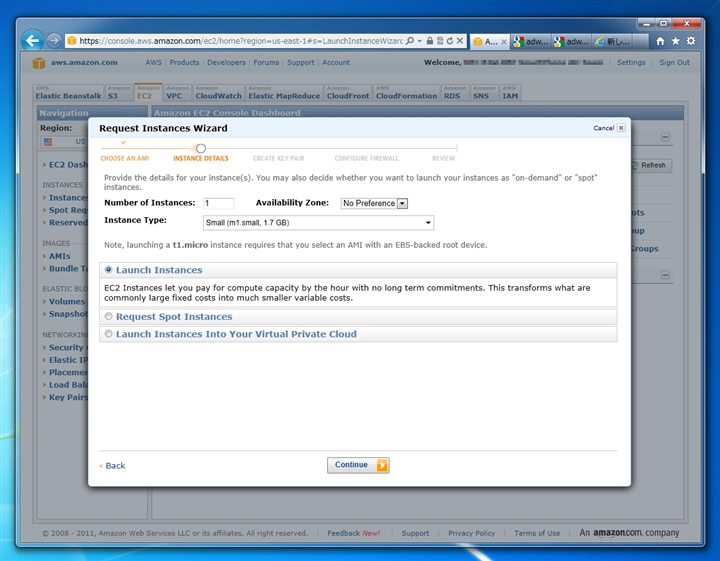
Task: Open the Availability Zone dropdown
Action: point(374,203)
